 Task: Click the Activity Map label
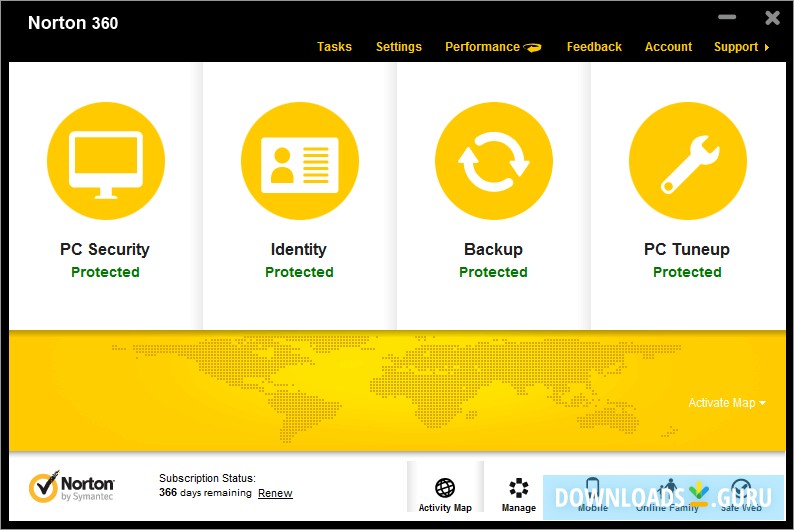(445, 508)
